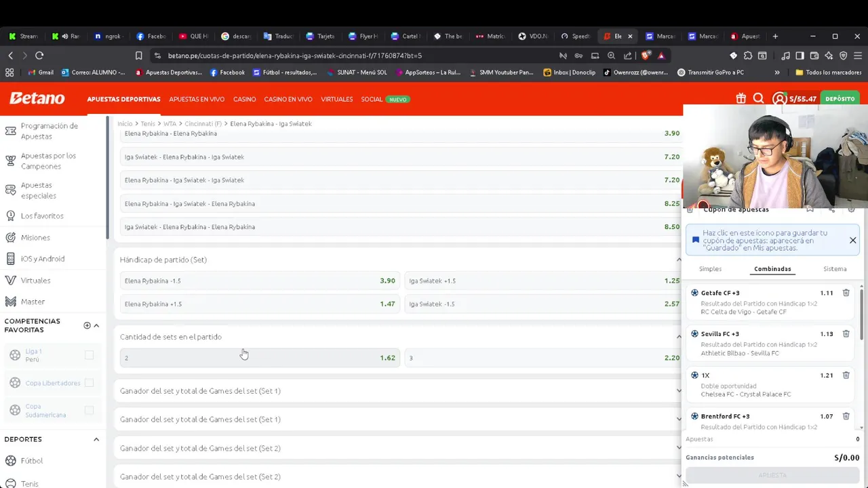Bet on 2 sets at 1.62

coord(260,358)
